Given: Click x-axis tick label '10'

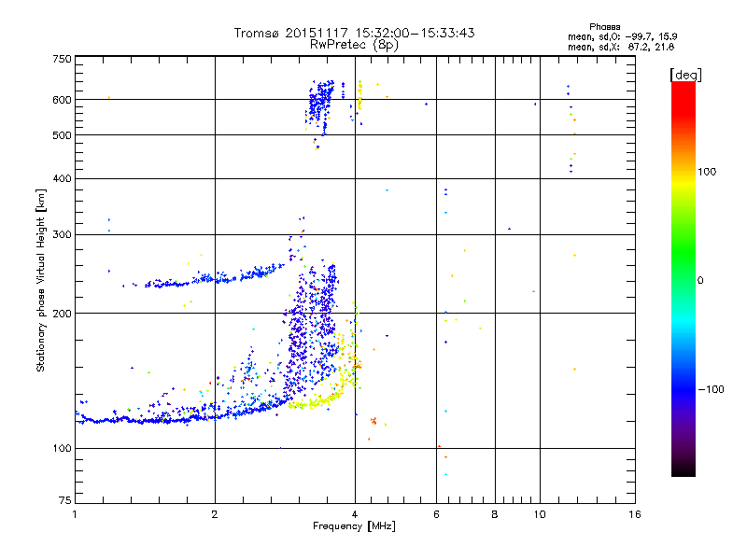Looking at the screenshot, I should 540,514.
